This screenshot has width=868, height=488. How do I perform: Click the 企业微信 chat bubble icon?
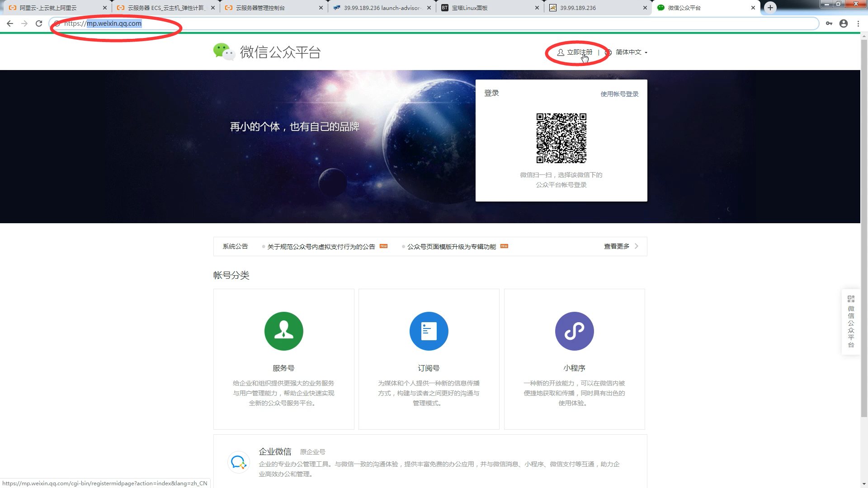click(239, 462)
